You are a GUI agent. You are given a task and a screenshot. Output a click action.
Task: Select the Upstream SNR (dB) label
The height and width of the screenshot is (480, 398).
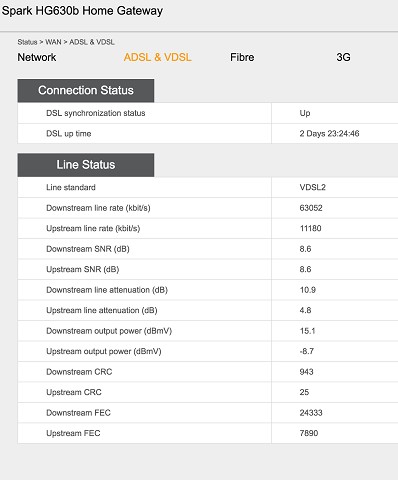click(83, 269)
